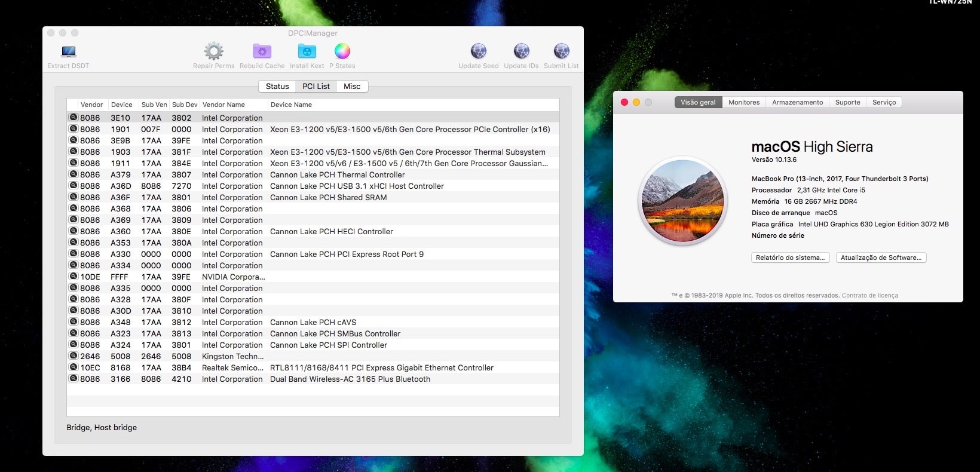Select 'Cannon Lake PCH USB 3.1 xHCI Host Controller'

[x=357, y=186]
